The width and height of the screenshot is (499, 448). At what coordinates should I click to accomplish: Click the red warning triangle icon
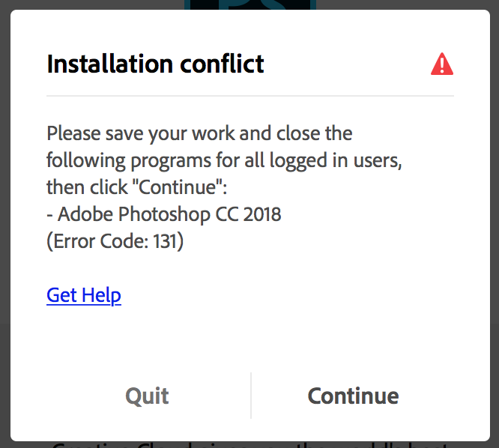pos(442,64)
